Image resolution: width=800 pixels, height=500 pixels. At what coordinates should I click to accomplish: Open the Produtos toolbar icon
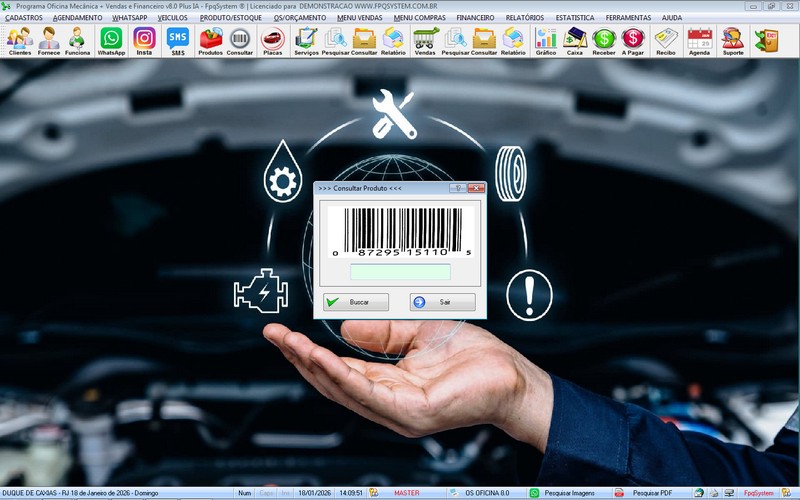coord(211,40)
